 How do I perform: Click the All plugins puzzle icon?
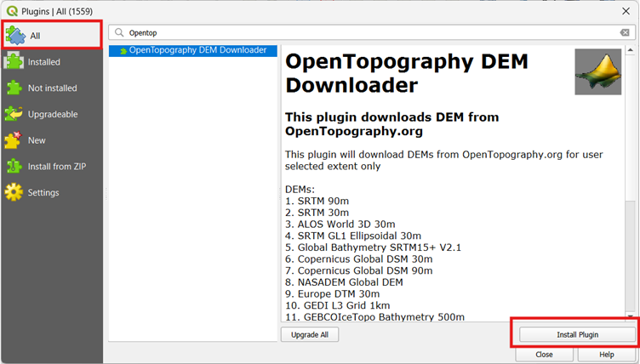click(x=14, y=35)
